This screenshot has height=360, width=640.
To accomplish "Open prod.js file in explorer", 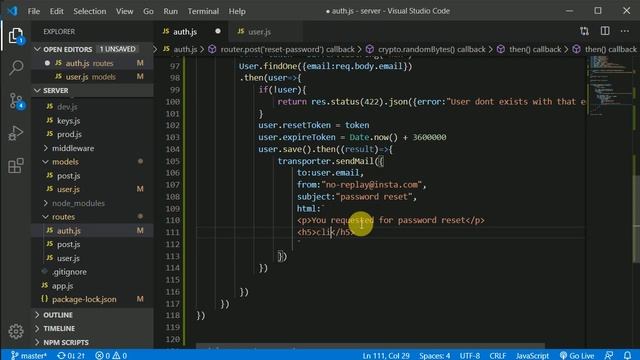I will pyautogui.click(x=92, y=134).
